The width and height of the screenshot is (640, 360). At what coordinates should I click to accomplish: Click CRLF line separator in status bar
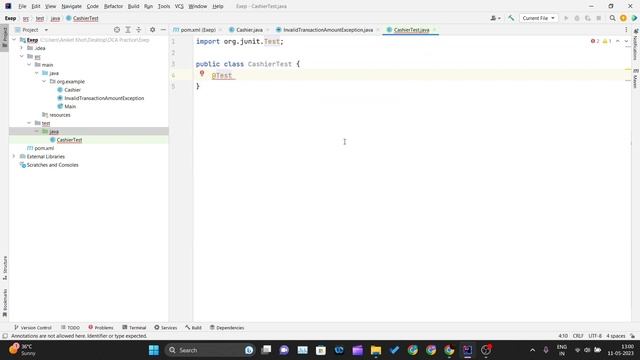click(578, 336)
